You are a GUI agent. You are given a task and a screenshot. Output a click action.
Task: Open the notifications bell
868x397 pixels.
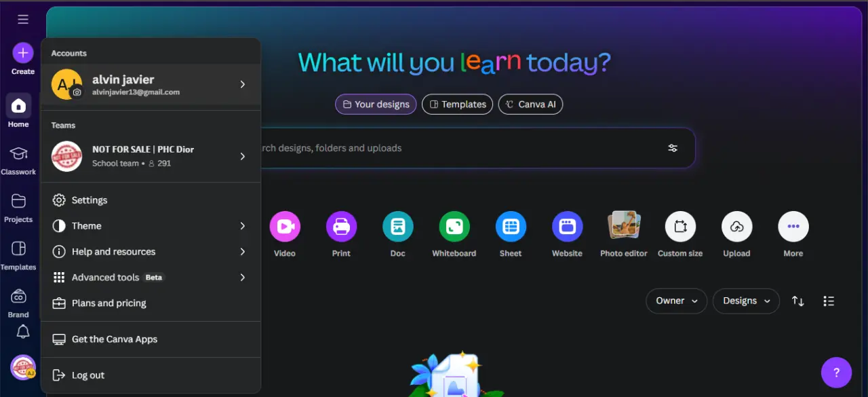click(x=23, y=331)
